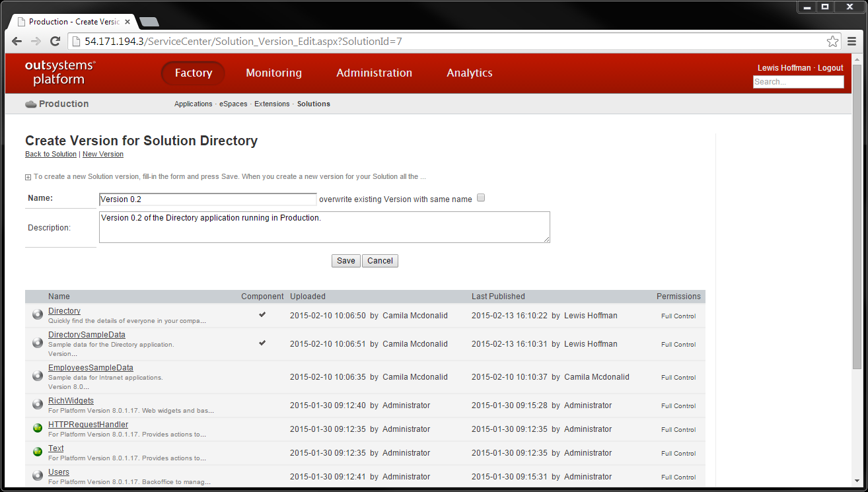The height and width of the screenshot is (492, 868).
Task: Click Directory uploaded date 2015-02-10 10:06:50
Action: 328,316
